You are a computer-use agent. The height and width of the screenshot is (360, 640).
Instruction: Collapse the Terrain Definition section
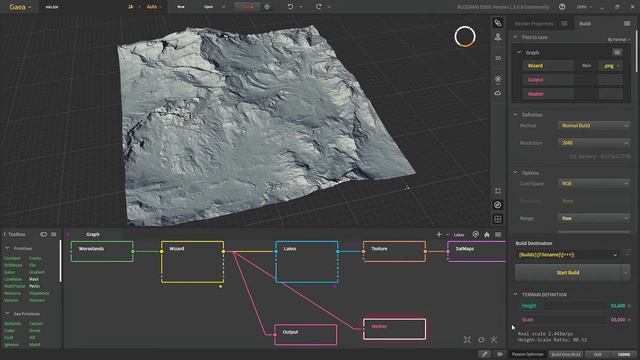click(x=515, y=294)
